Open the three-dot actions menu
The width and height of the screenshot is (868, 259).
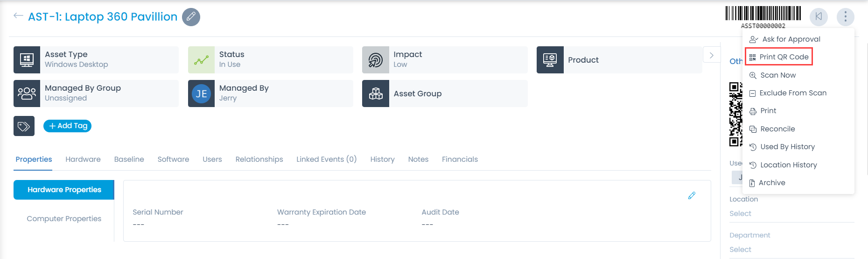[845, 17]
